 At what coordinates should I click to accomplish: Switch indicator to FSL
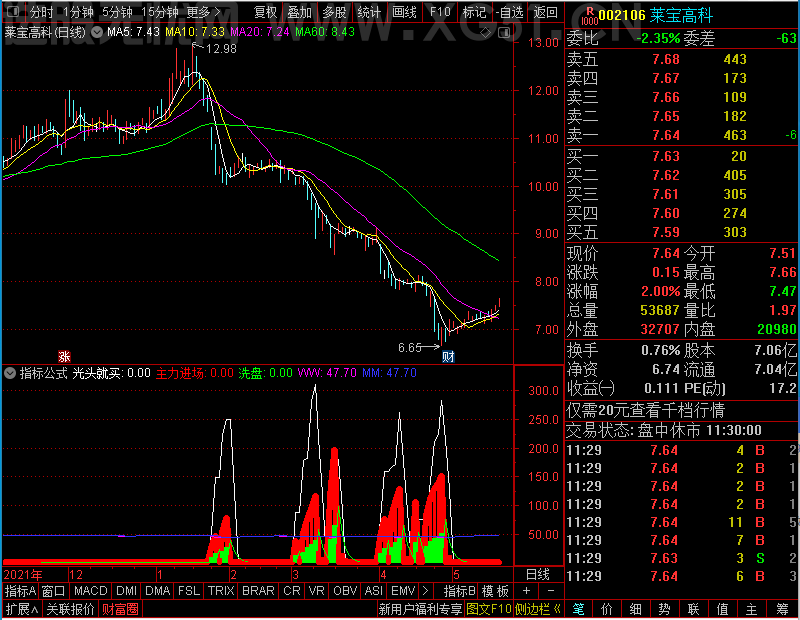pos(189,591)
